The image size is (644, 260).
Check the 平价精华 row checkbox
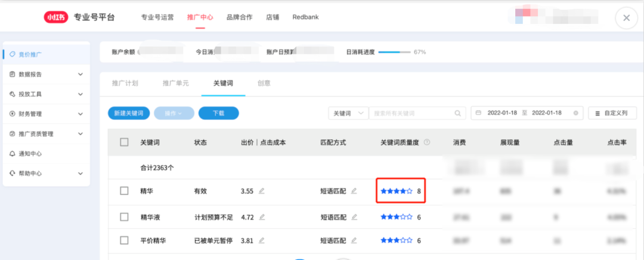(x=124, y=240)
